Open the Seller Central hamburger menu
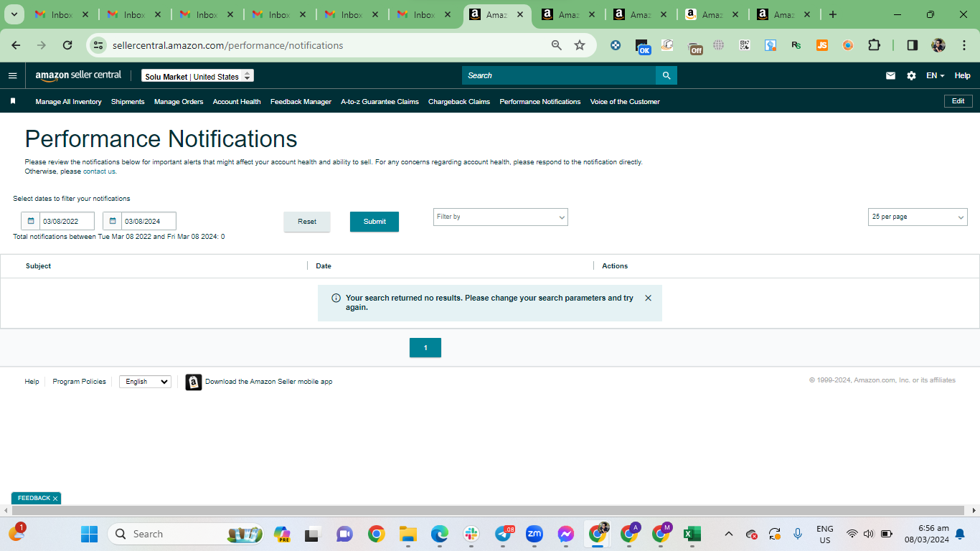This screenshot has width=980, height=551. point(12,75)
